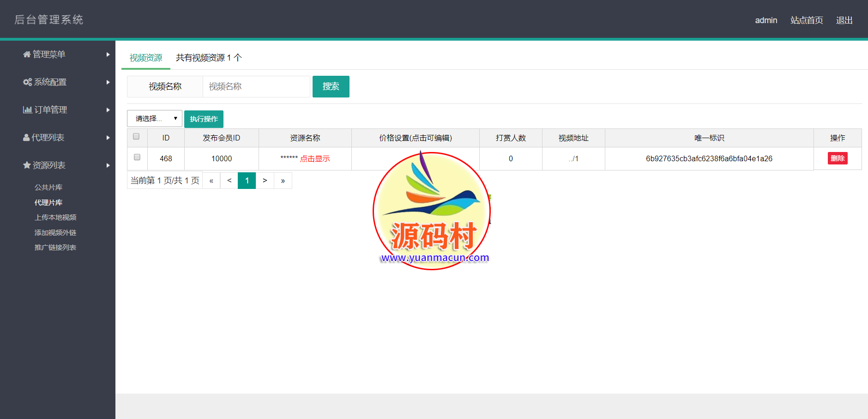Click the bar chart icon beside 订单管理
868x419 pixels.
[27, 110]
